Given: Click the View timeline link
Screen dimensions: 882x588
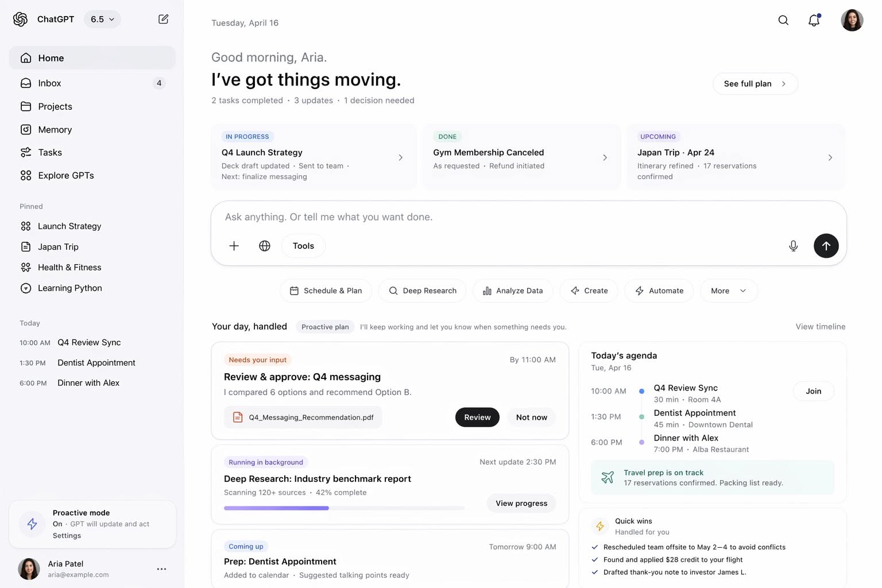Looking at the screenshot, I should pos(820,327).
